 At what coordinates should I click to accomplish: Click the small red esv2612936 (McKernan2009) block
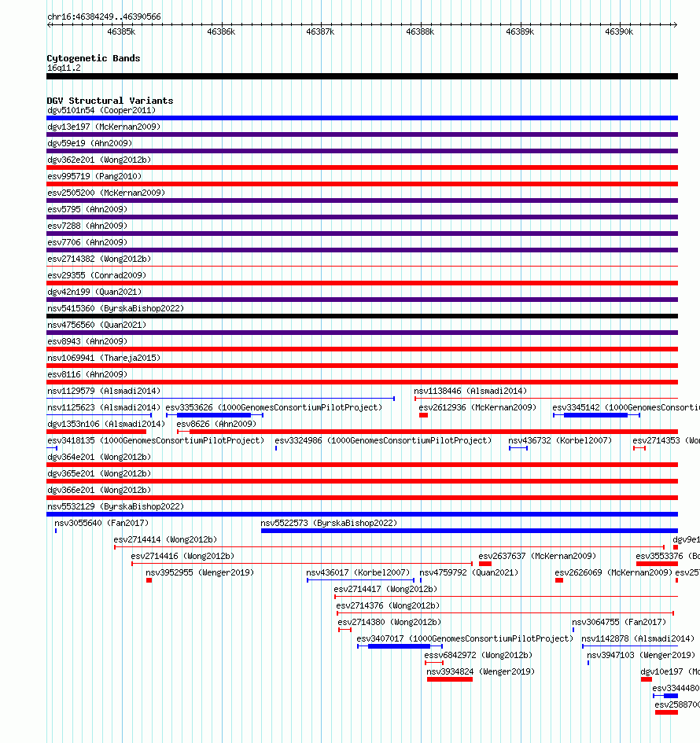[x=423, y=415]
